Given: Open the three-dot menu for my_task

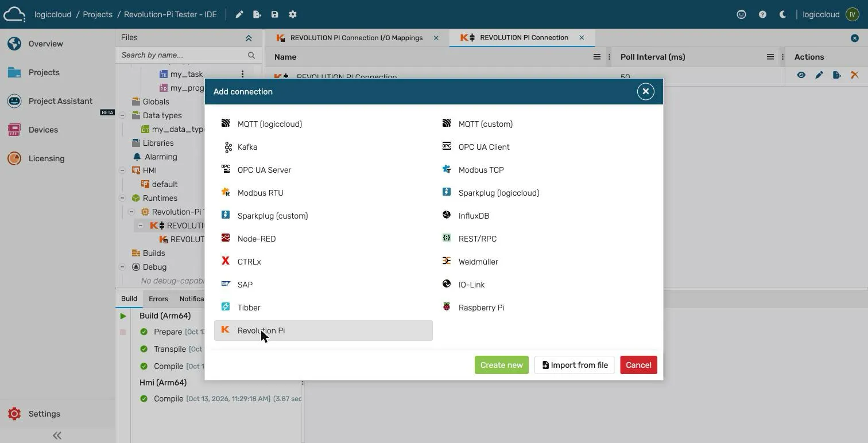Looking at the screenshot, I should coord(242,74).
